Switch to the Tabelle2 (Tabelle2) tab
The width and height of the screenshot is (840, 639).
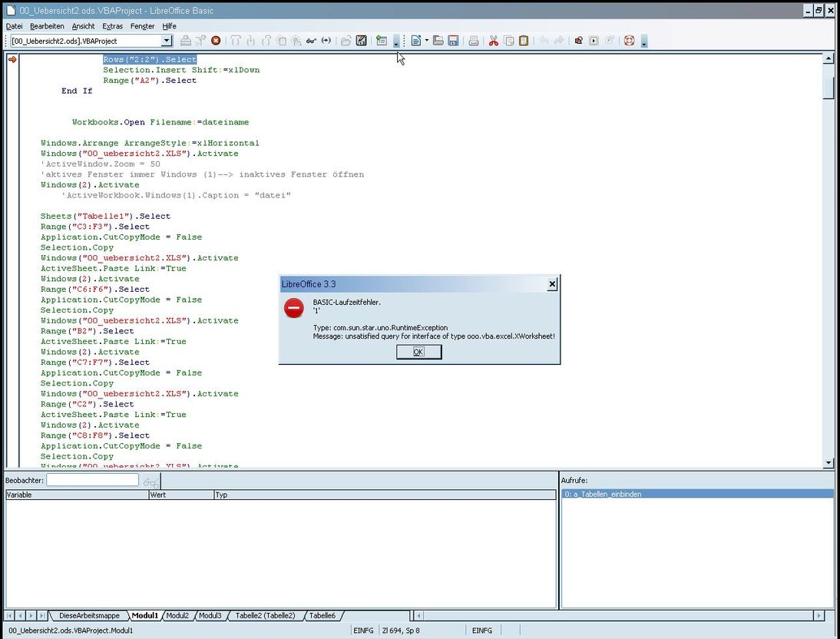click(265, 615)
